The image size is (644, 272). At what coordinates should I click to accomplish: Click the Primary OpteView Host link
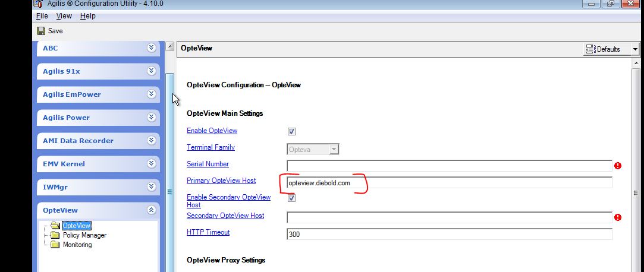[221, 180]
